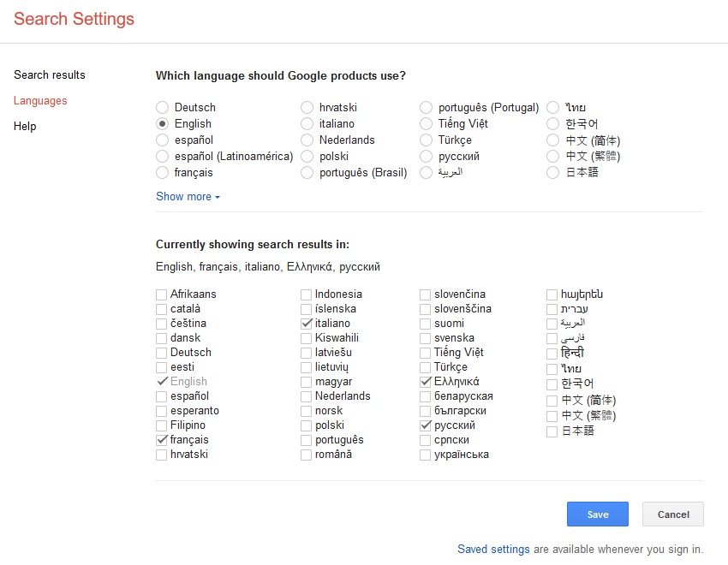Viewport: 728px width, 565px height.
Task: Click the Cancel button
Action: (x=673, y=514)
